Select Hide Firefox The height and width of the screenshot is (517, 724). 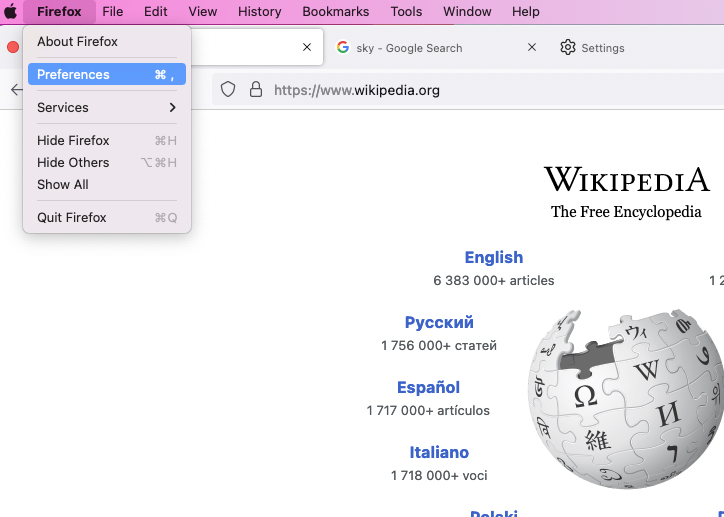pyautogui.click(x=107, y=140)
